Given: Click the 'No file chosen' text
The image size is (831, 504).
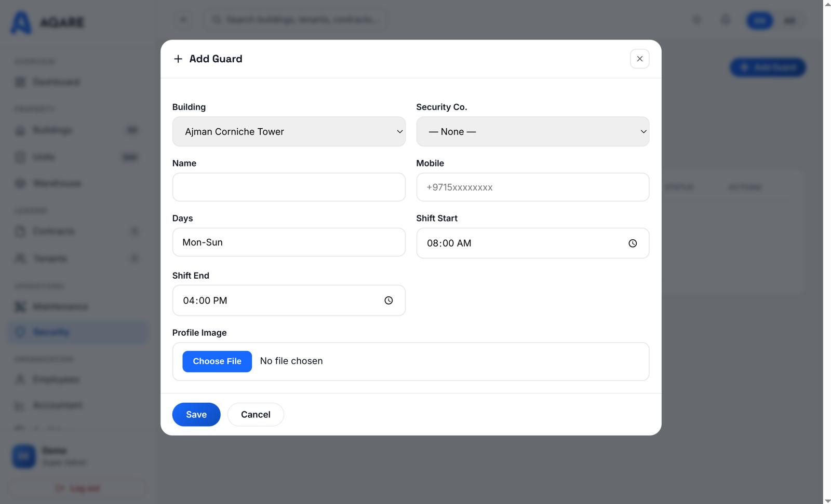Looking at the screenshot, I should pos(291,361).
